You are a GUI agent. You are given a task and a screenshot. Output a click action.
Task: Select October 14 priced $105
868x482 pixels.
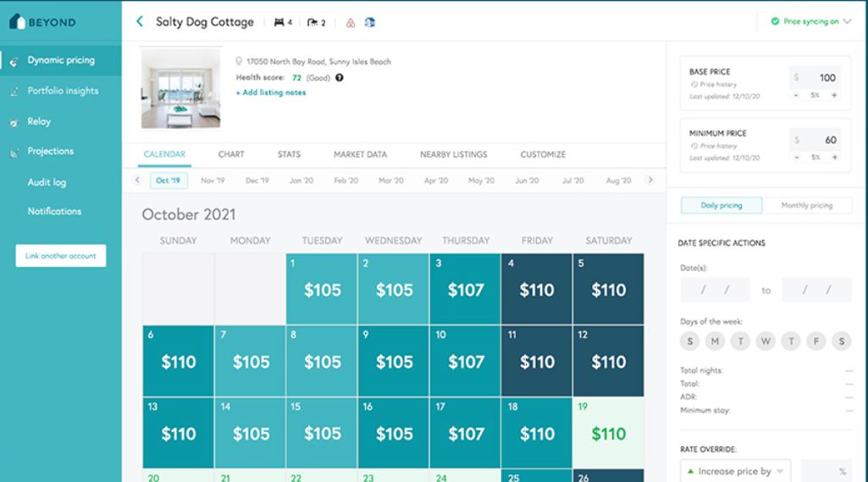pos(250,433)
